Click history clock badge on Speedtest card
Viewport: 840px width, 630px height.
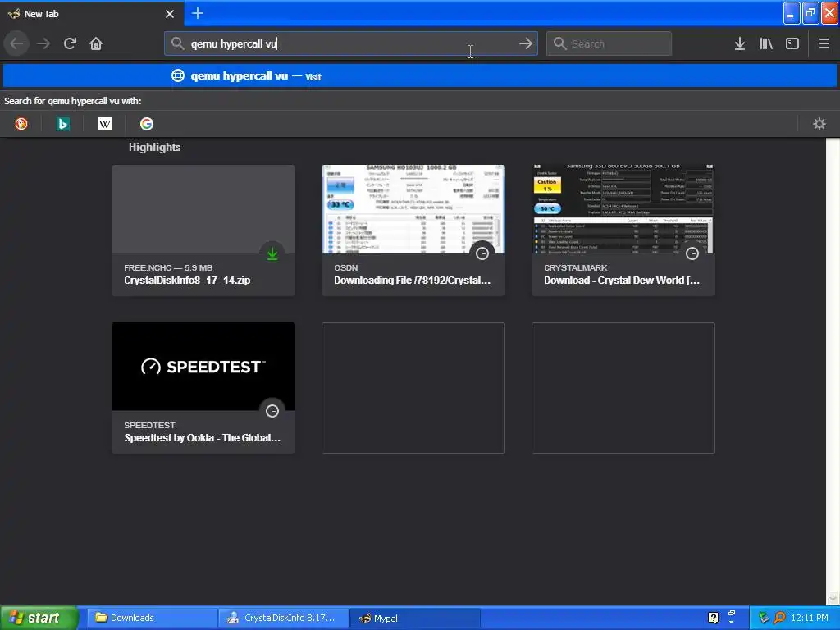[x=272, y=411]
